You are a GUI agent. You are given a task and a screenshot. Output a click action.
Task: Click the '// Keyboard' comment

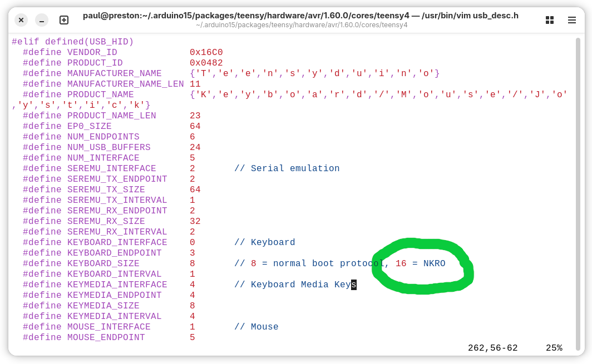pos(265,242)
